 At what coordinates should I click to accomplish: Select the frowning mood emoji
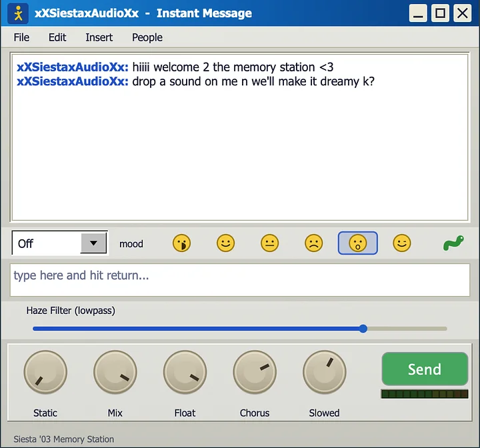314,243
